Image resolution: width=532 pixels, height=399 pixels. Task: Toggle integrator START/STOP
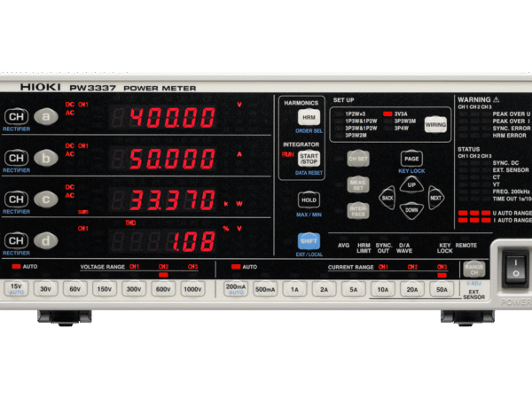(309, 160)
